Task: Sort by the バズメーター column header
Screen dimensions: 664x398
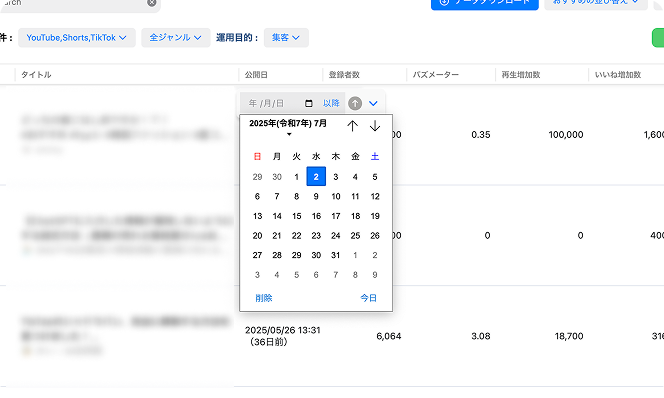Action: (436, 75)
